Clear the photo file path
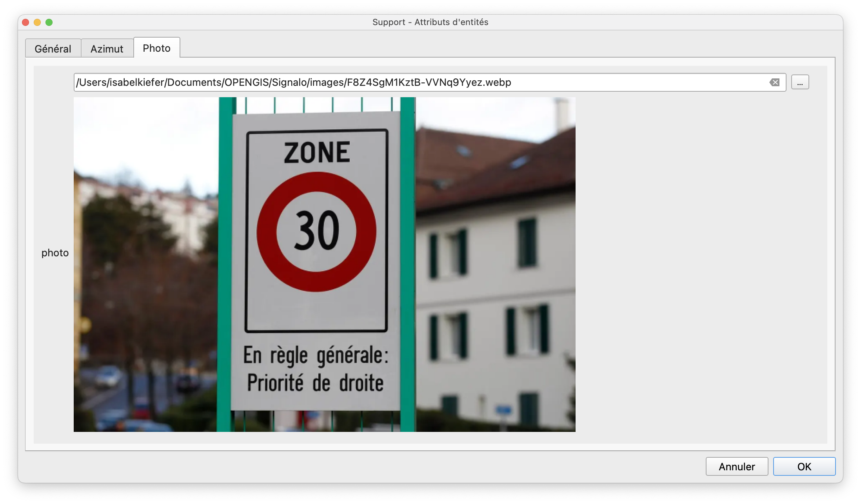The image size is (861, 504). pos(774,82)
